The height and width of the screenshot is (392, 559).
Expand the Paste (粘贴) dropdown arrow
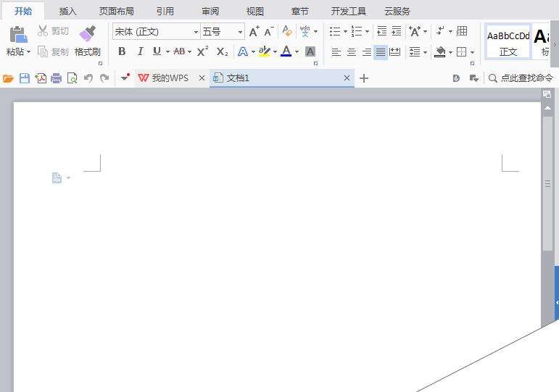coord(28,52)
